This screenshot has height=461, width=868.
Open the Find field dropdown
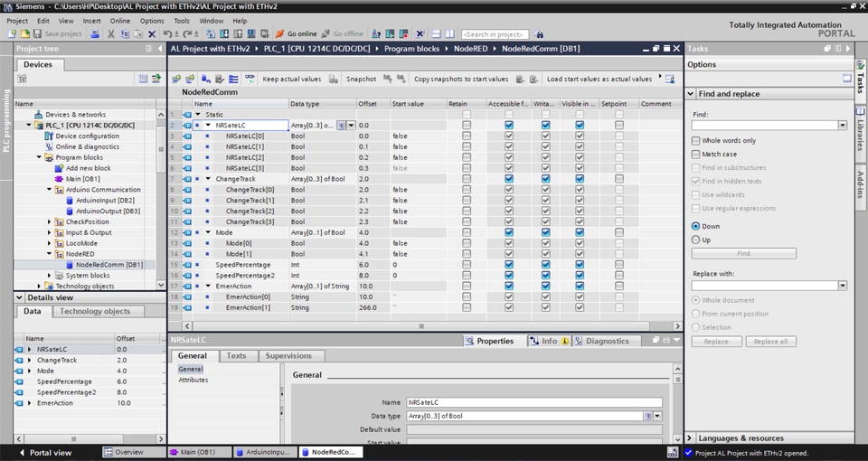842,126
